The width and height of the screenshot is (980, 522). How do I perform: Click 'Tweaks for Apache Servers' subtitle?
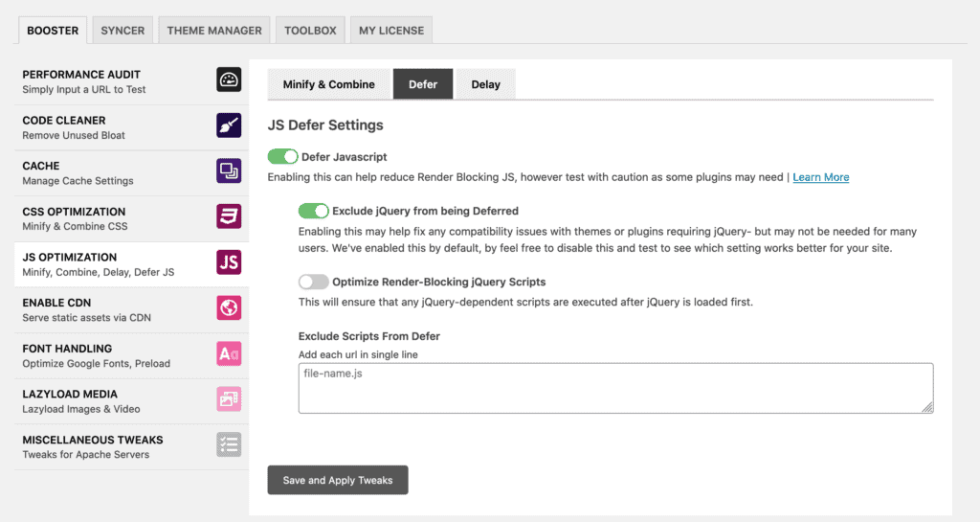point(85,455)
